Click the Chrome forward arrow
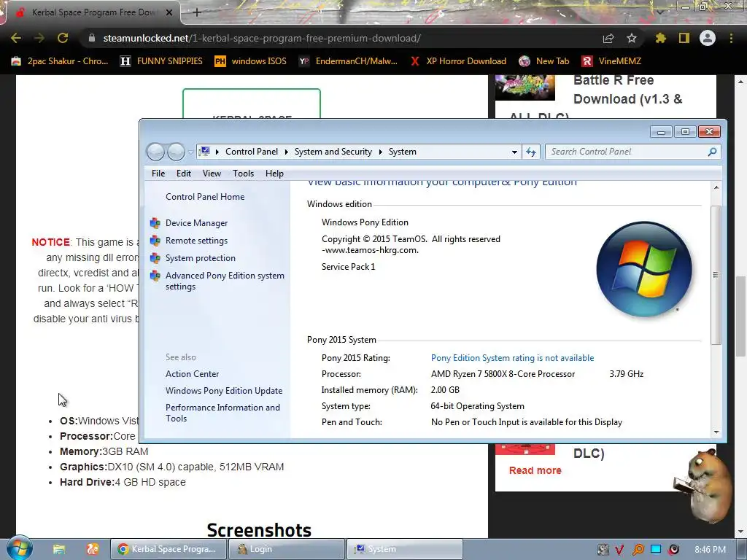This screenshot has width=747, height=560. click(x=39, y=38)
